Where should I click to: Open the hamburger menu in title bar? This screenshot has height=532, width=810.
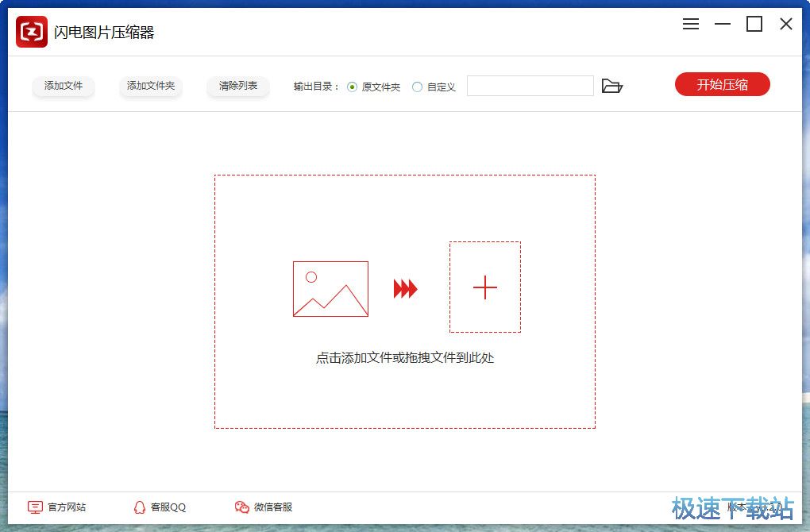(x=691, y=25)
